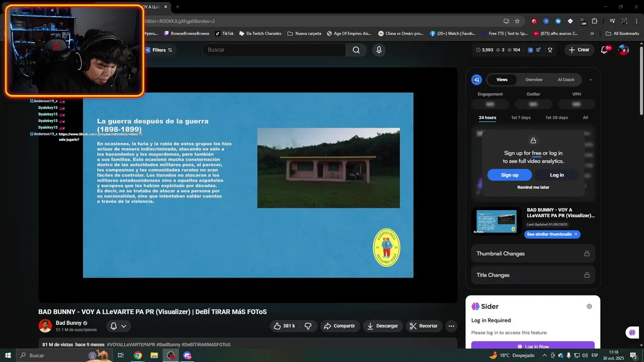Click the blue Sign up button
The image size is (644, 362).
pos(510,175)
